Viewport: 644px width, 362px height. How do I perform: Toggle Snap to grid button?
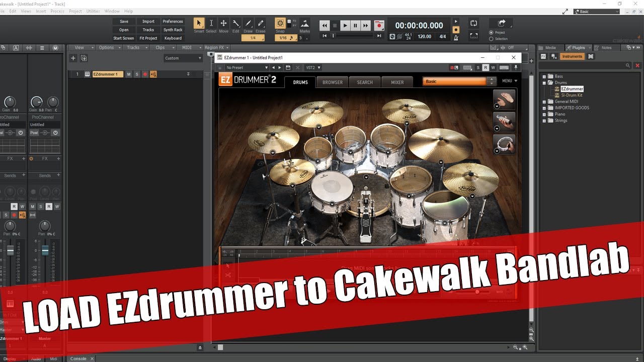point(280,23)
